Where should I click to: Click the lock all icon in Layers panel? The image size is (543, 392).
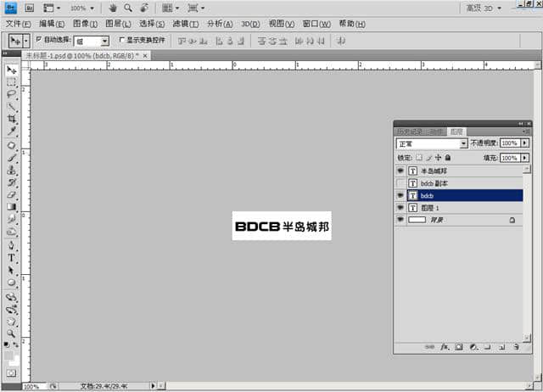(448, 158)
